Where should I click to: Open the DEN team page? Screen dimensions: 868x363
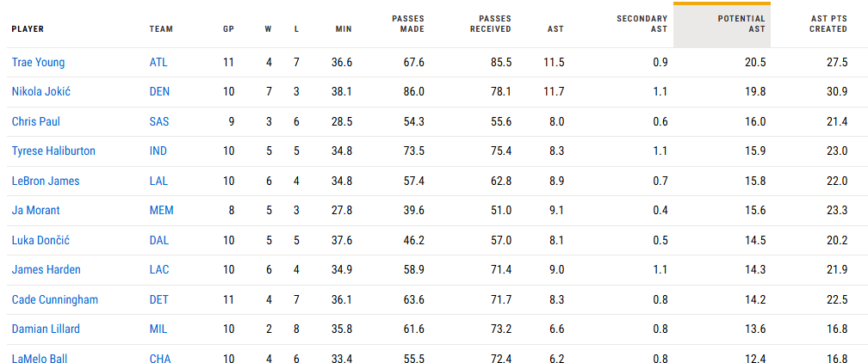[x=159, y=92]
